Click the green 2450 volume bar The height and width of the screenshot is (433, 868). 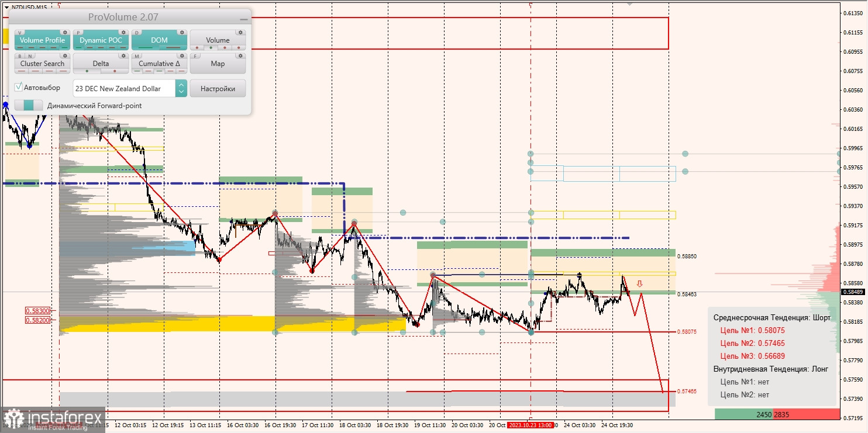click(743, 414)
